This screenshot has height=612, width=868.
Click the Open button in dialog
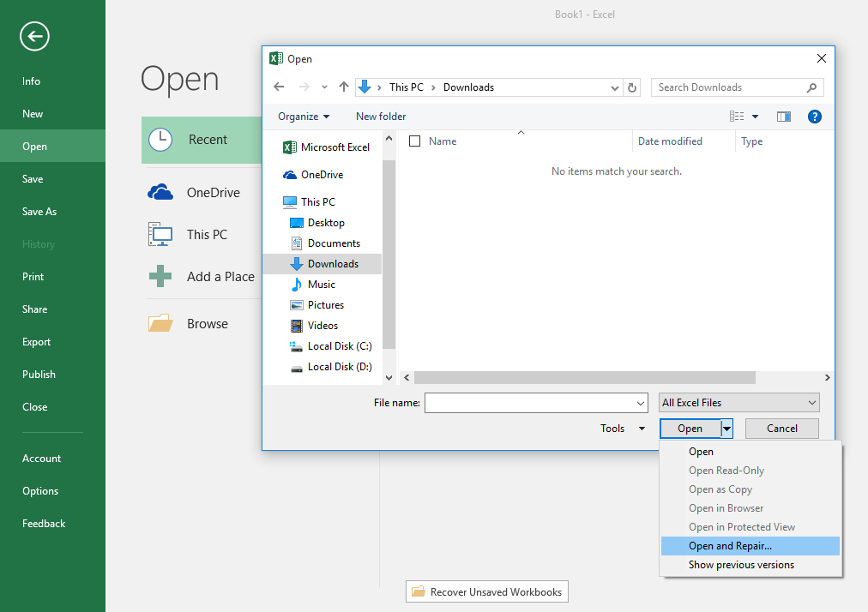coord(690,429)
